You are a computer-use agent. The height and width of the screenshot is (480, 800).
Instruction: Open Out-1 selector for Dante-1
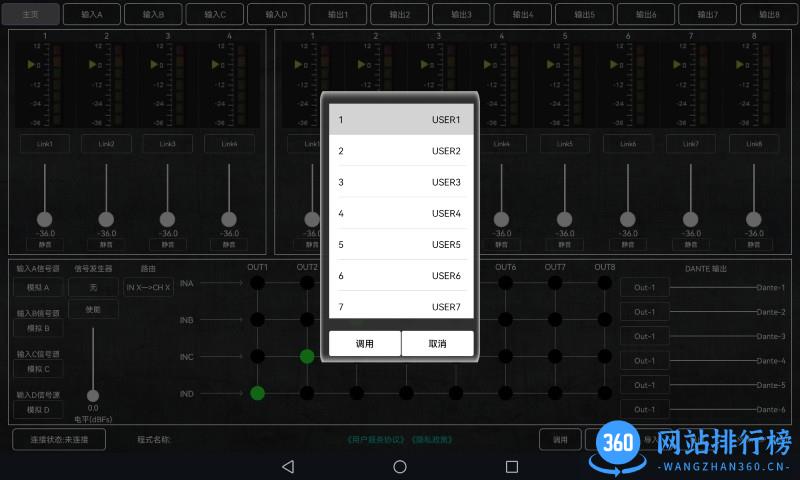coord(644,287)
